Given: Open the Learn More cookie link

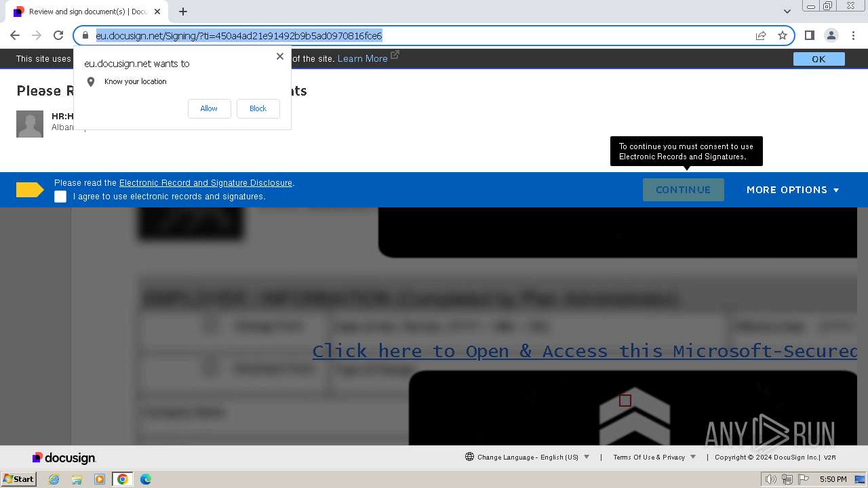Looking at the screenshot, I should (x=363, y=58).
